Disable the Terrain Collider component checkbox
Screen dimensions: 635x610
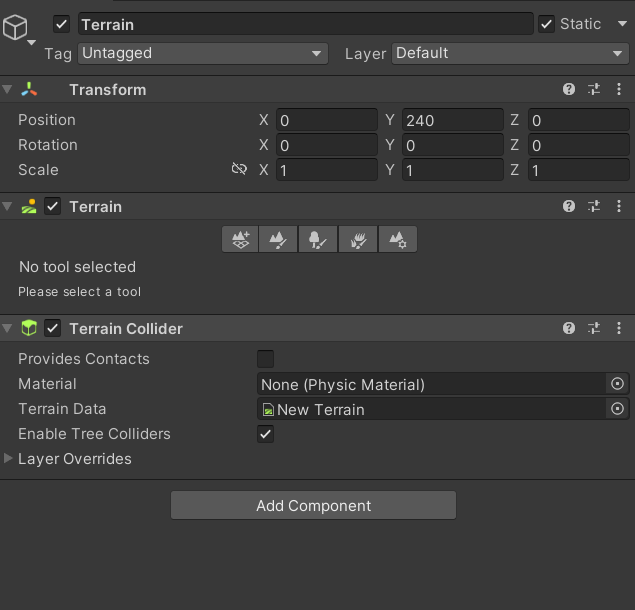pos(53,328)
